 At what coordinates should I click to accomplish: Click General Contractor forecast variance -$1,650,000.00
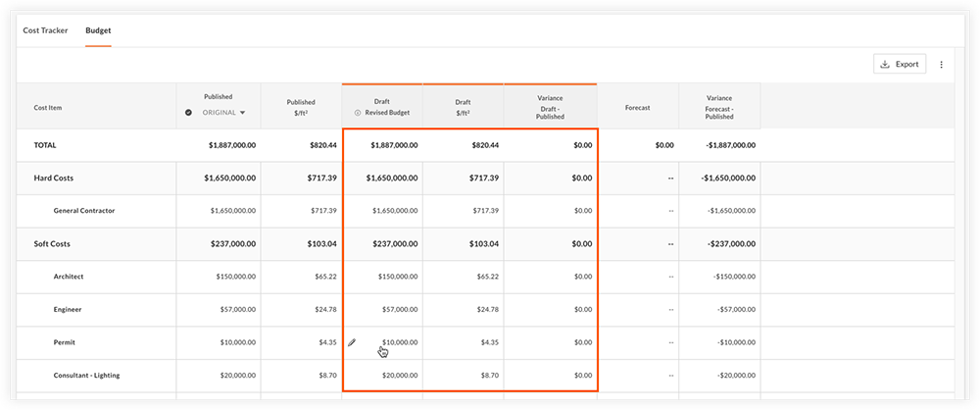click(x=731, y=211)
